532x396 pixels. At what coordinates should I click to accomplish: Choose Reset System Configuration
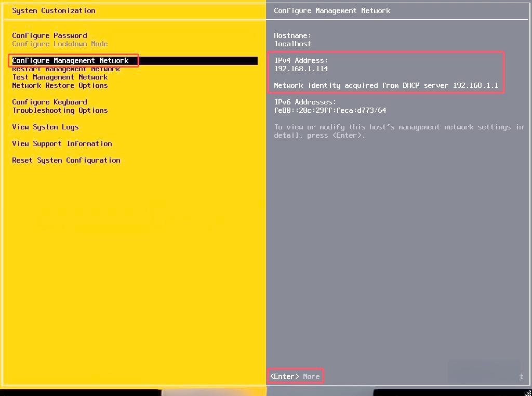66,161
